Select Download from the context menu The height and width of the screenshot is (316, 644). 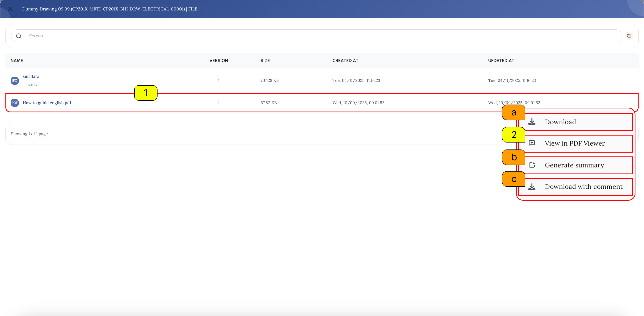coord(576,122)
